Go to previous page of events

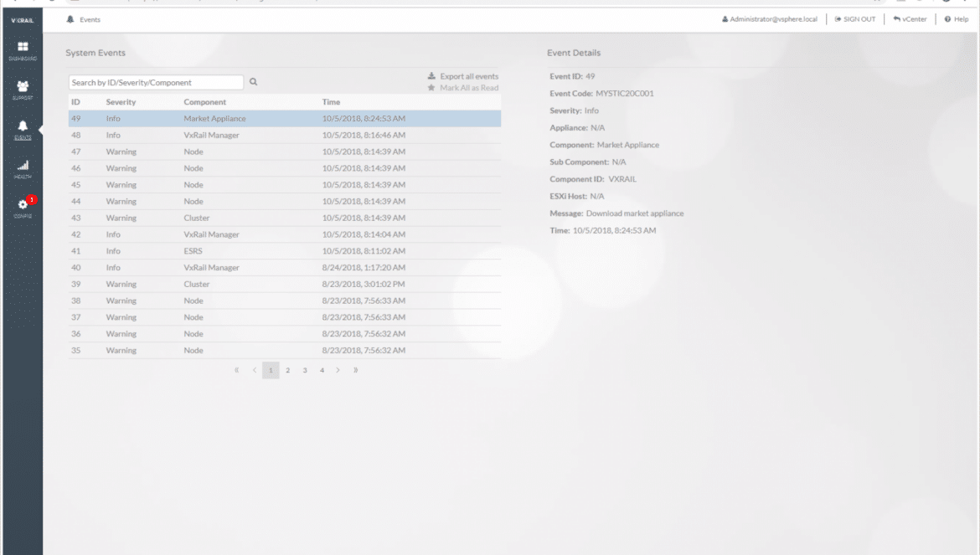[255, 370]
